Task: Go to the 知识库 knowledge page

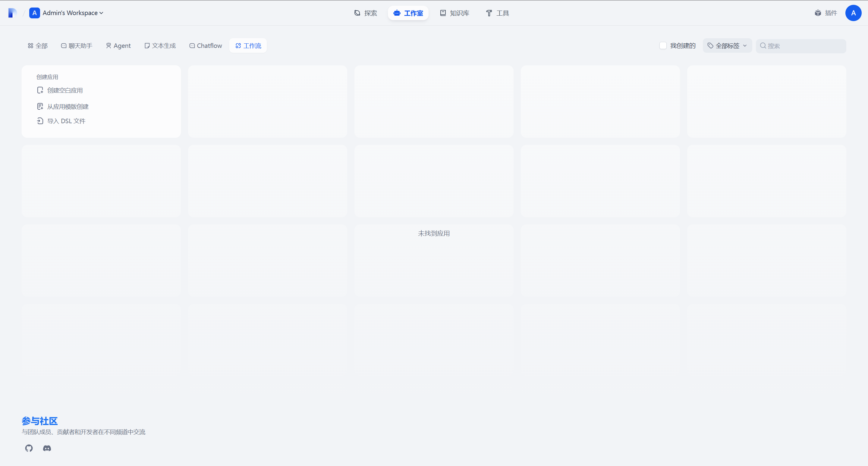Action: [454, 13]
